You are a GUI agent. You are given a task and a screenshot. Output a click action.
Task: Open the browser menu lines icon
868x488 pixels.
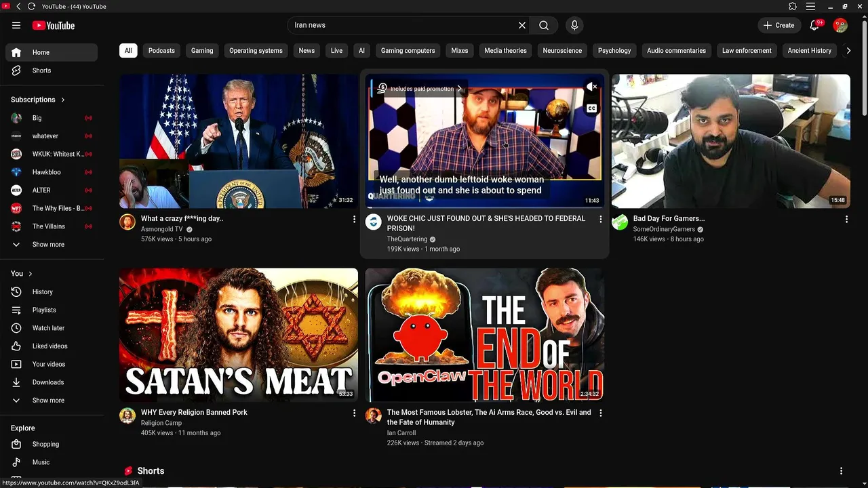(x=810, y=6)
